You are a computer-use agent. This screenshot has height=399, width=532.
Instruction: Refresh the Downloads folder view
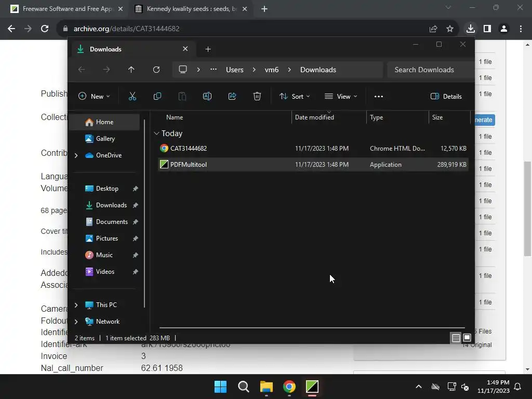pyautogui.click(x=156, y=70)
